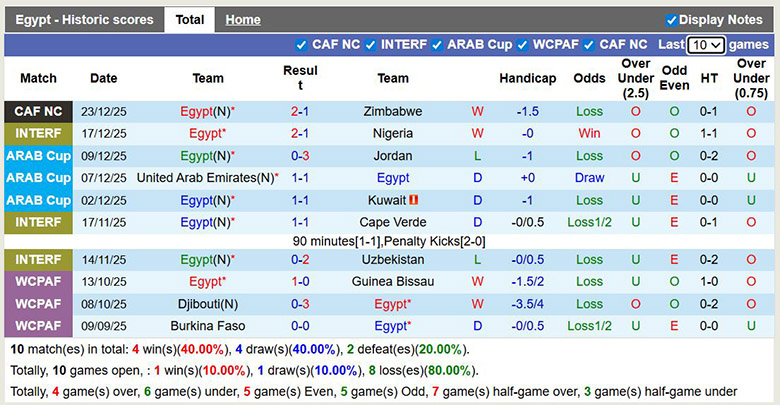The image size is (780, 405).
Task: Uncheck the Display Notes checkbox
Action: click(672, 20)
